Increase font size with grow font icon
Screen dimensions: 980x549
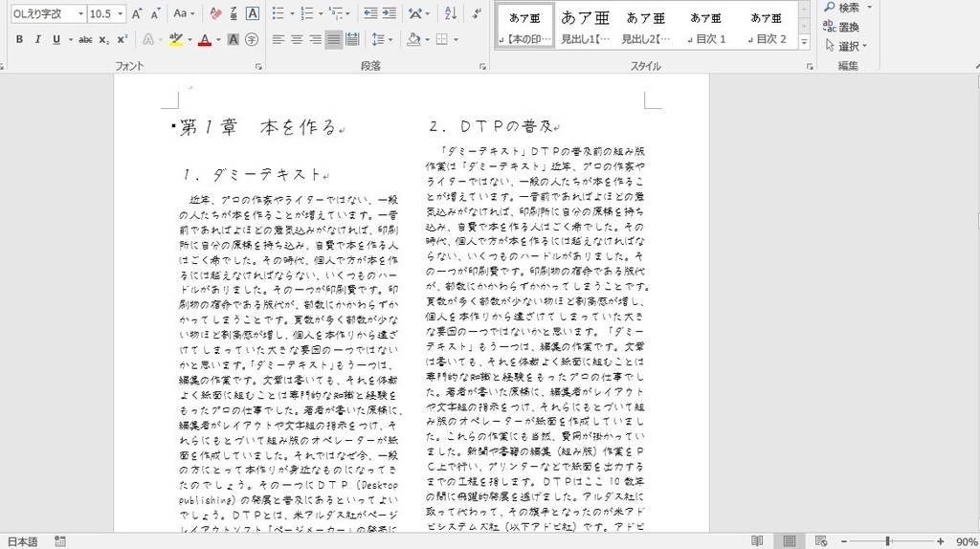pyautogui.click(x=137, y=13)
